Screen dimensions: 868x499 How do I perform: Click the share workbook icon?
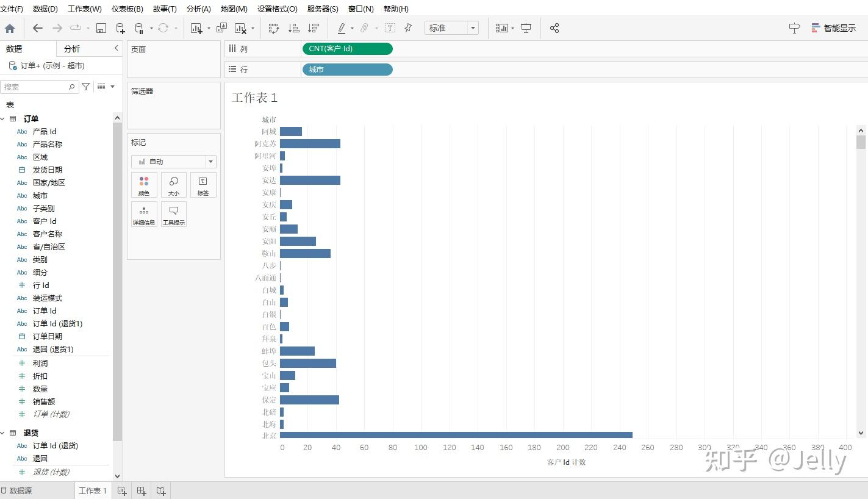554,28
